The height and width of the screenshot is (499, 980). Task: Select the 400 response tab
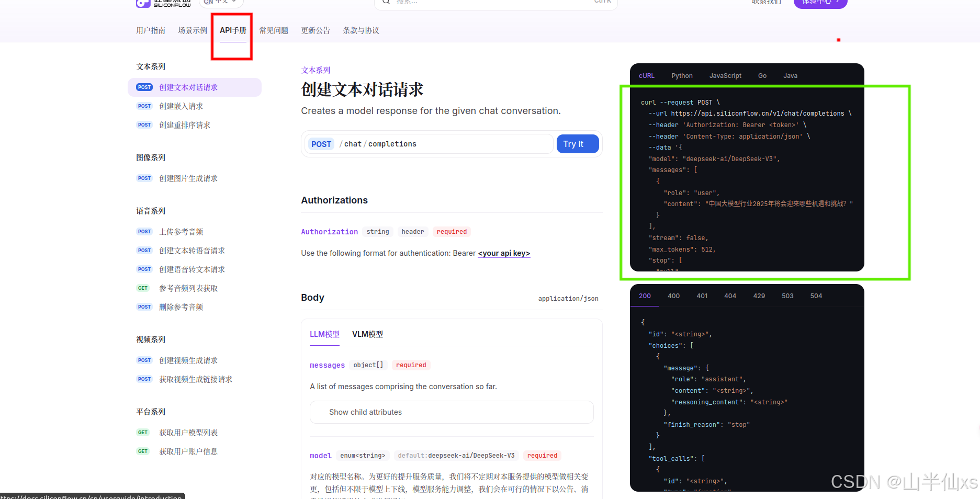pos(673,296)
